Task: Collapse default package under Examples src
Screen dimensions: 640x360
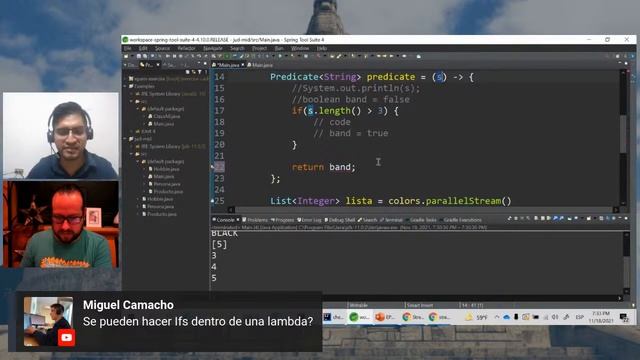Action: point(138,109)
